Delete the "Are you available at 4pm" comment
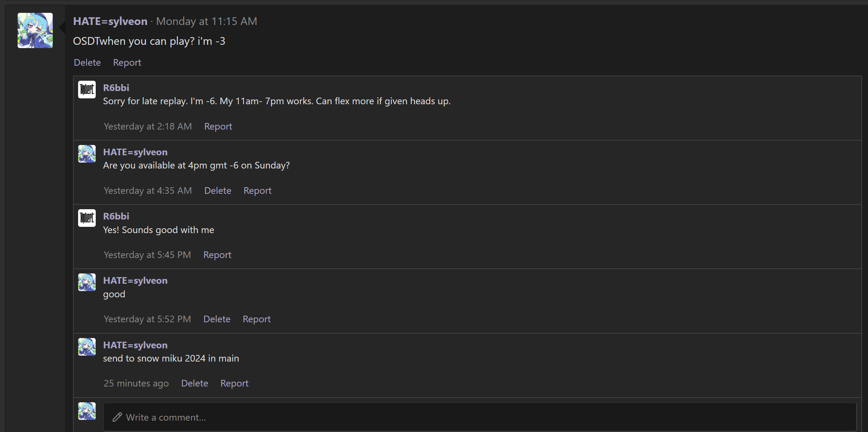The height and width of the screenshot is (432, 868). click(x=217, y=190)
